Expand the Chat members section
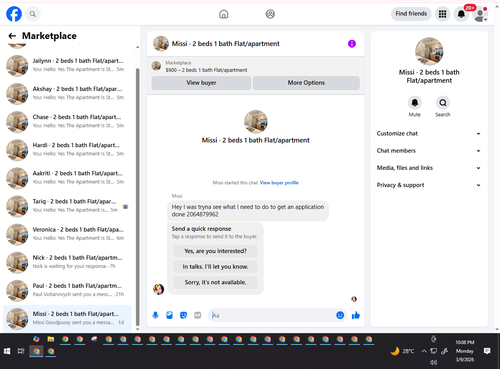500x369 pixels. click(429, 151)
